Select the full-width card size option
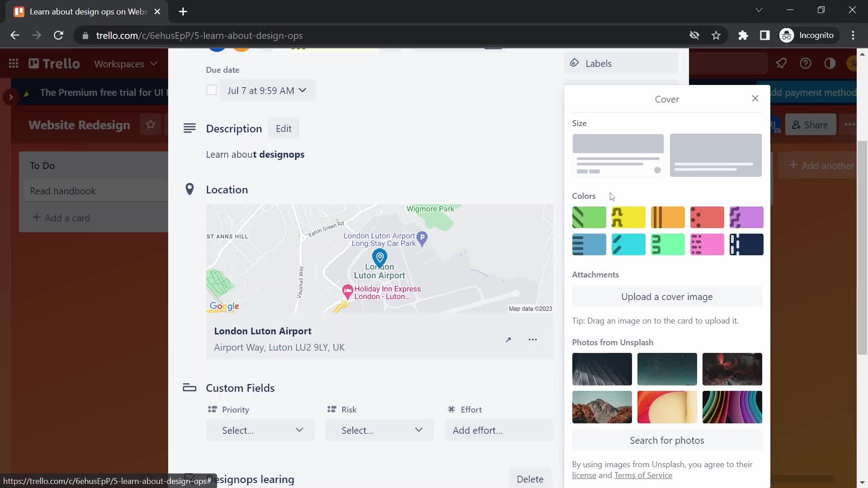868x488 pixels. pos(715,155)
